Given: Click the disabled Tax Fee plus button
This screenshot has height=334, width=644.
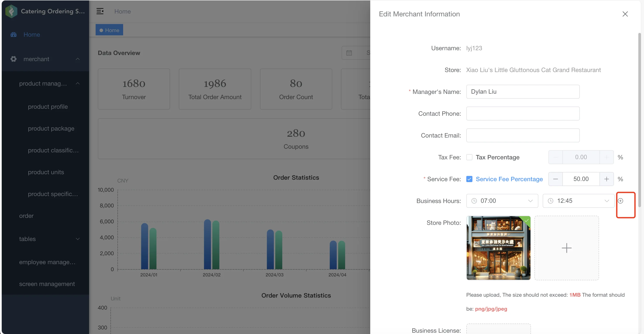Looking at the screenshot, I should point(606,157).
